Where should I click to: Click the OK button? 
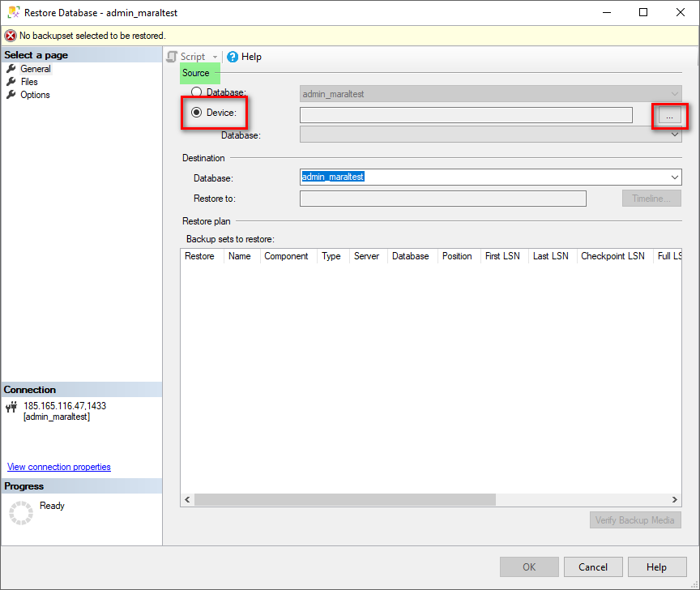(x=529, y=566)
